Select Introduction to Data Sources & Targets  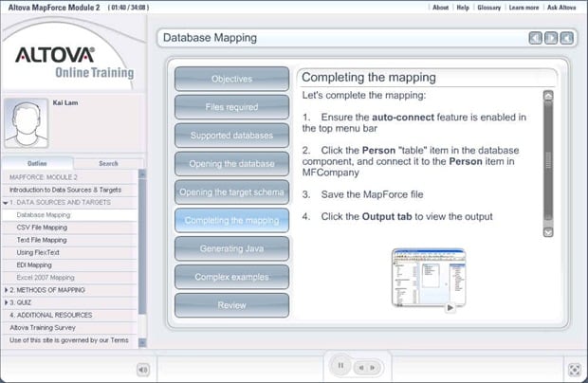pyautogui.click(x=70, y=190)
